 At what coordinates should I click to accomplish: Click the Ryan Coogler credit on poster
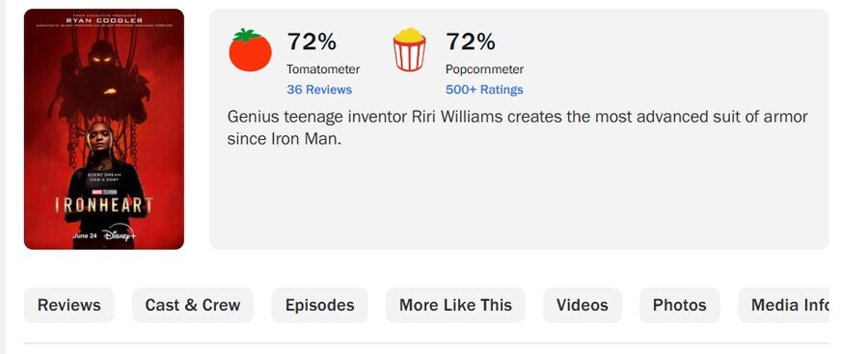point(104,20)
